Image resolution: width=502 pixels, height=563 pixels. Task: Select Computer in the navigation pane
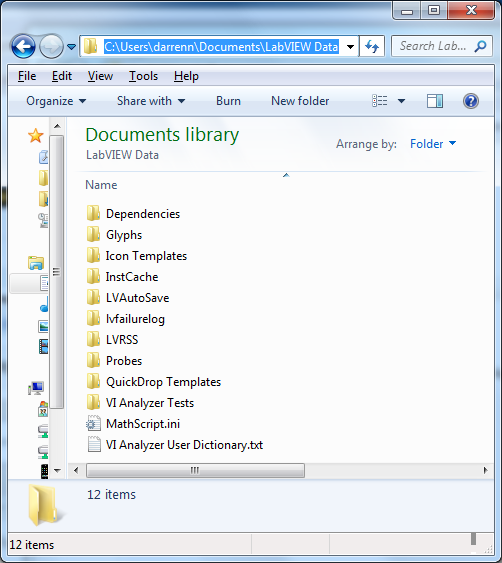[36, 388]
